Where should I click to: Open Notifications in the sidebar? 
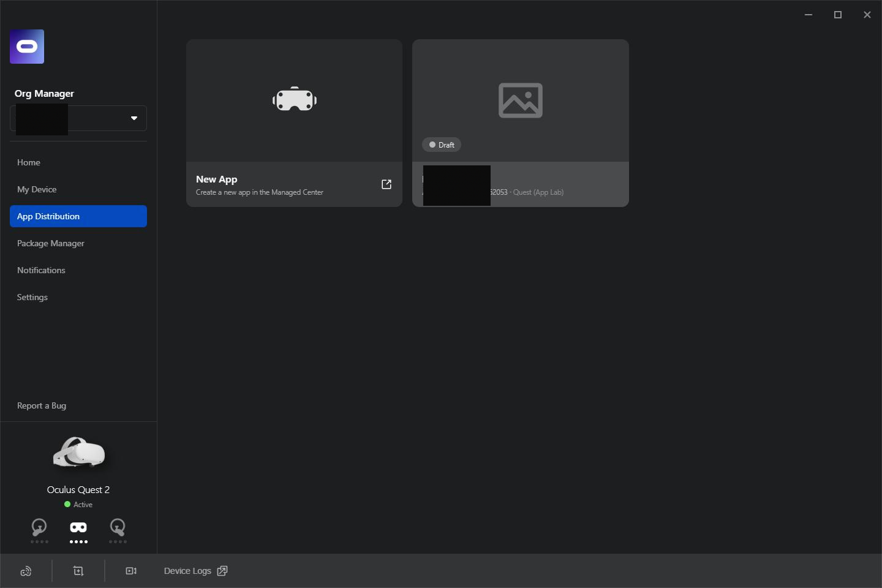pyautogui.click(x=78, y=270)
